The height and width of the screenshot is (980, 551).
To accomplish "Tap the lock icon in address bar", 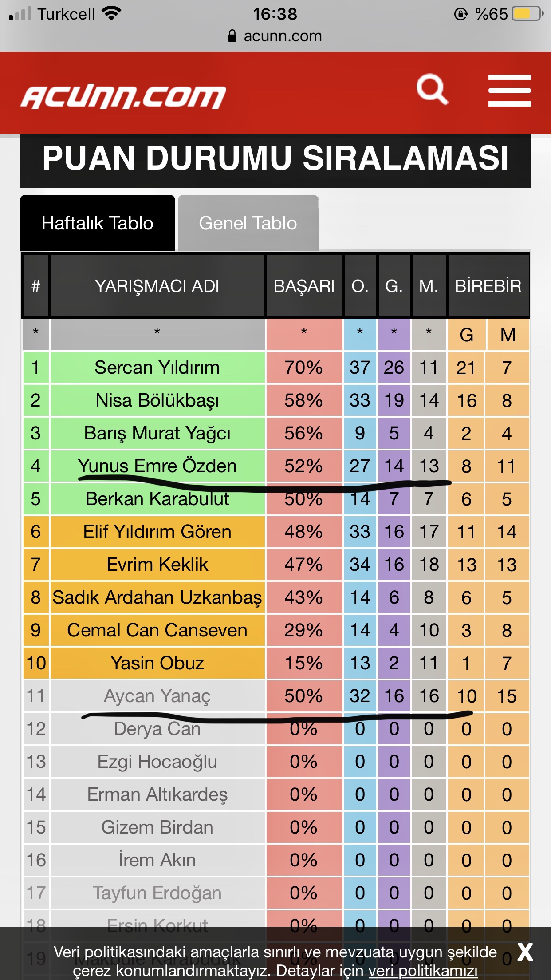I will [232, 36].
